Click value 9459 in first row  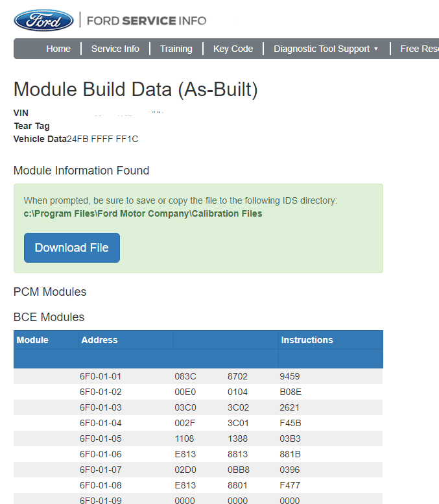(x=290, y=376)
